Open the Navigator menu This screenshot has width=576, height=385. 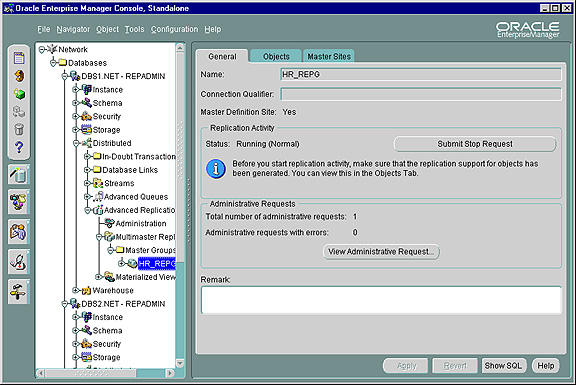(73, 29)
